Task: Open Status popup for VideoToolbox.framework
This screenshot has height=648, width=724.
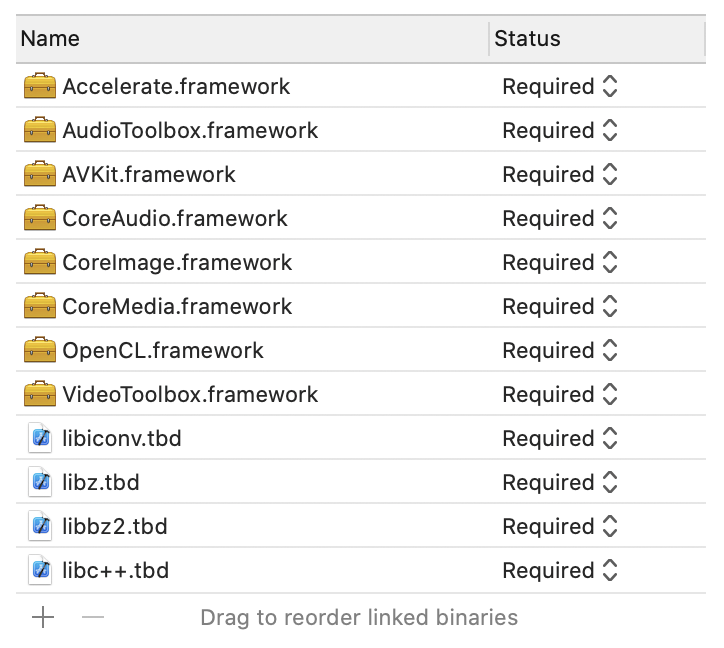Action: pos(560,395)
